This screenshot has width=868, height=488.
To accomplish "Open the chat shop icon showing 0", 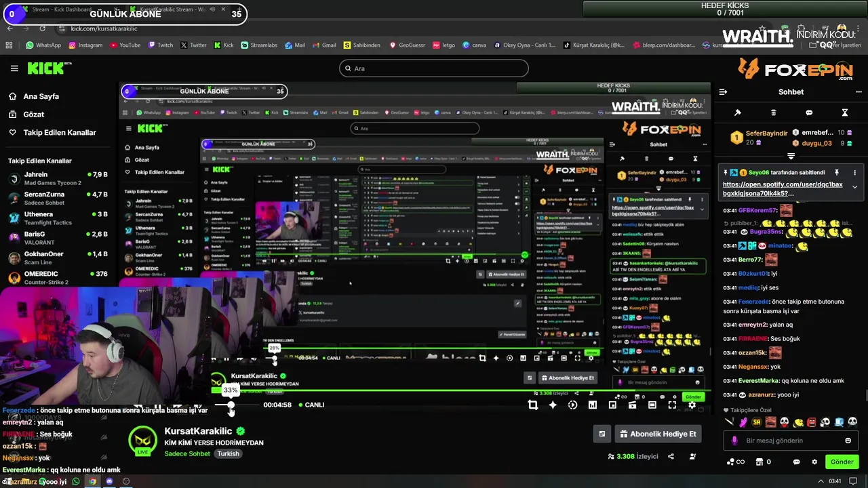I will point(763,462).
